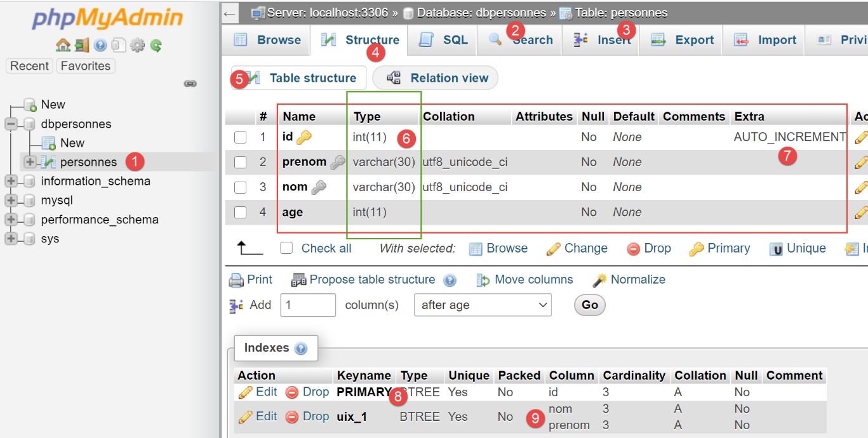The image size is (868, 438).
Task: Click the log out door icon
Action: pos(81,45)
